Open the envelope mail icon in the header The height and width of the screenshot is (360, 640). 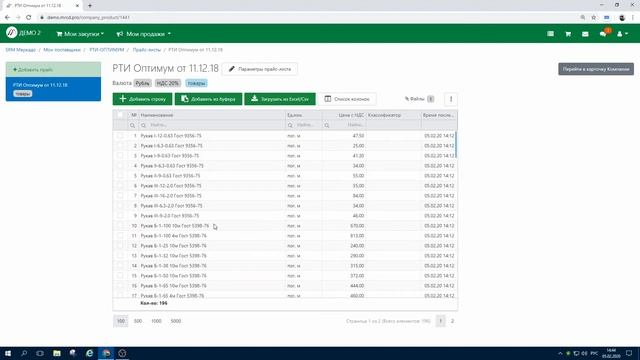click(x=585, y=34)
